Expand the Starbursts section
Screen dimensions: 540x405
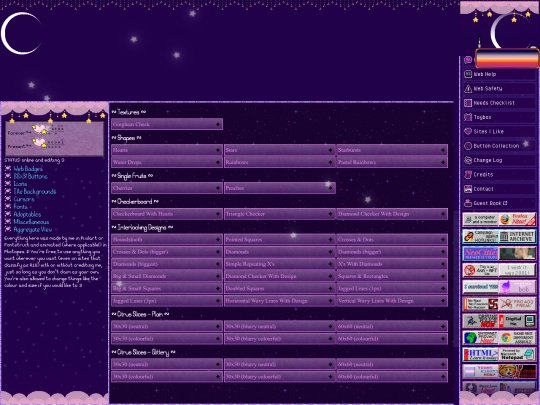(392, 150)
